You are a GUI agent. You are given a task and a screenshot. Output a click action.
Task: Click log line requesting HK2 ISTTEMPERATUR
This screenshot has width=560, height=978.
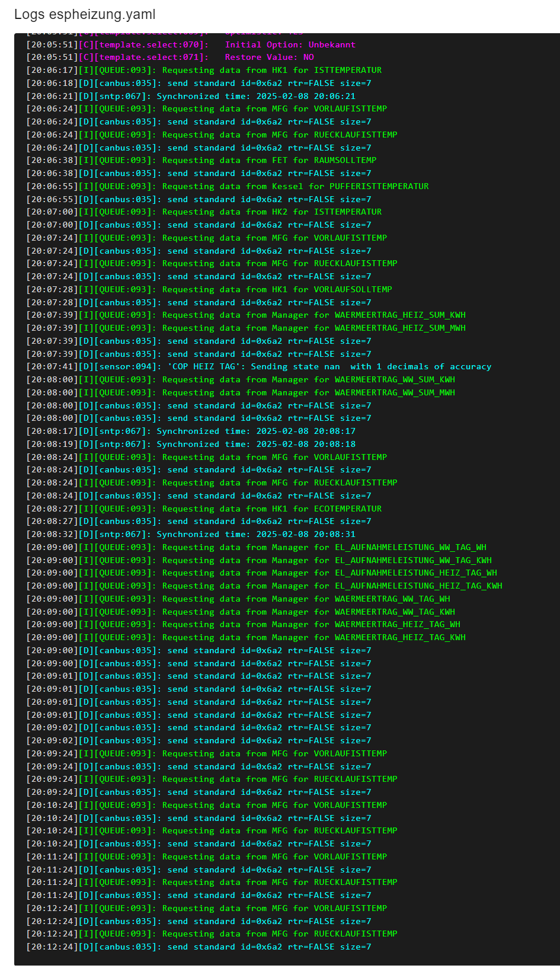click(x=204, y=212)
